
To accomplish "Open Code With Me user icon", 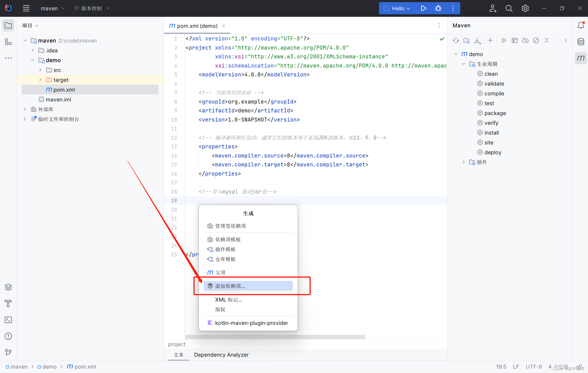I will [x=493, y=8].
